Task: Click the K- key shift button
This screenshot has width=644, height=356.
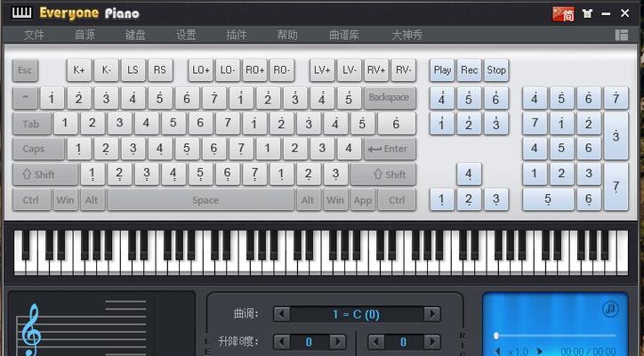Action: (107, 70)
